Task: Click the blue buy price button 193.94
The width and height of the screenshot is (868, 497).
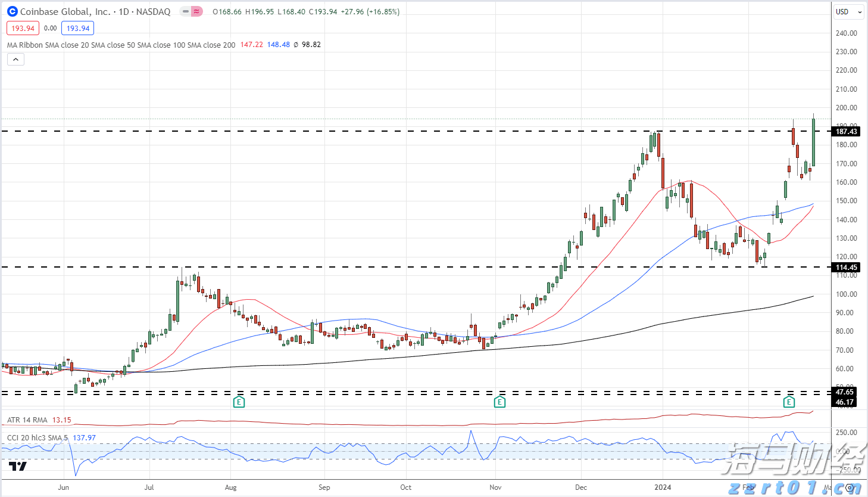Action: (x=77, y=27)
